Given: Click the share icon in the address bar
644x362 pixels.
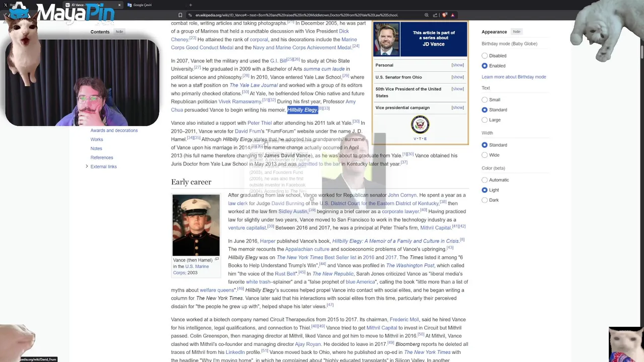Looking at the screenshot, I should pos(435,15).
